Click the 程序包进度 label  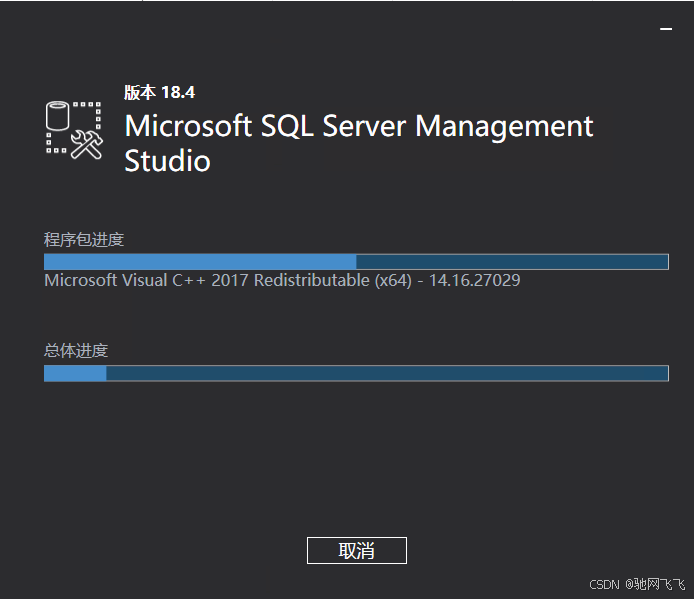[84, 240]
